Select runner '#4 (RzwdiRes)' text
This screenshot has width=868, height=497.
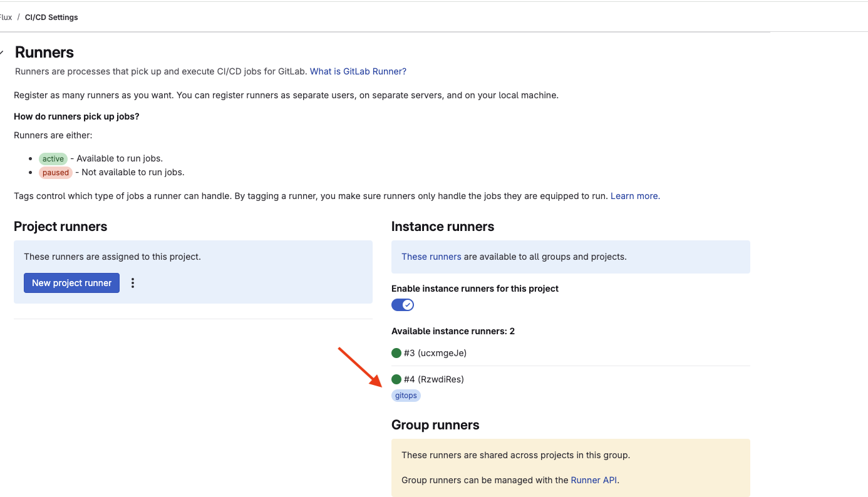[434, 379]
